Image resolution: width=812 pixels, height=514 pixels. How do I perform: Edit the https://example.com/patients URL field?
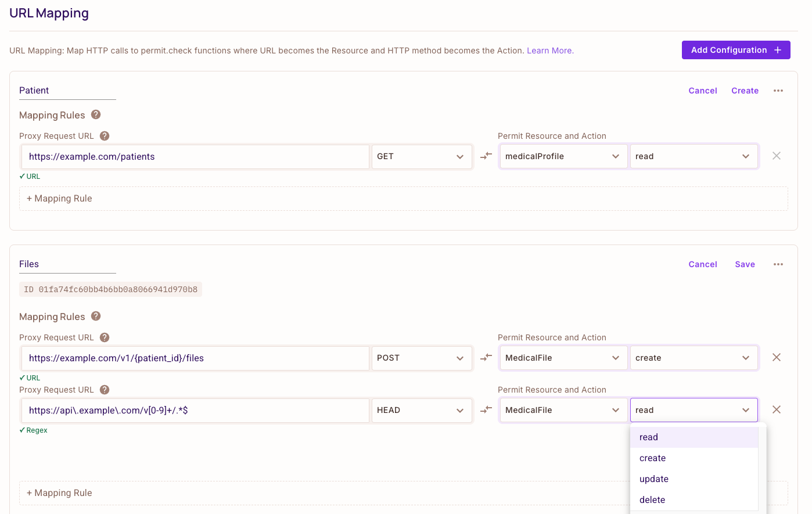point(195,156)
